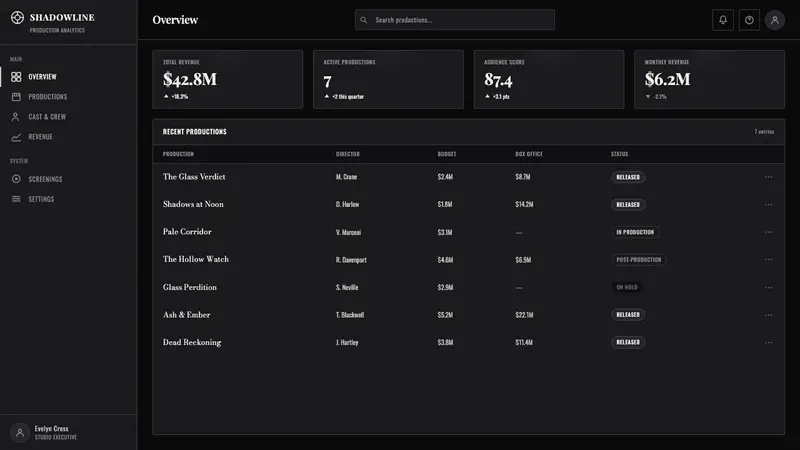The width and height of the screenshot is (800, 450).
Task: Sort by Budget column header
Action: point(446,154)
